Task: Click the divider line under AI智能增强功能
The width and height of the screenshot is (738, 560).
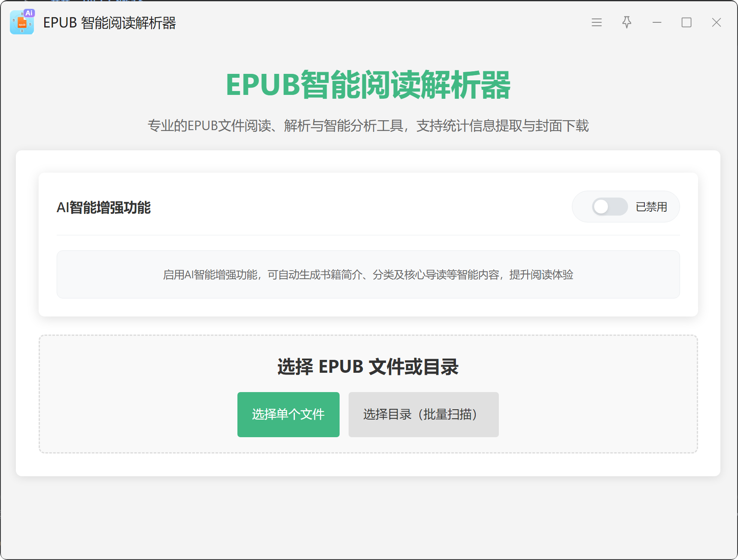Action: pyautogui.click(x=368, y=235)
